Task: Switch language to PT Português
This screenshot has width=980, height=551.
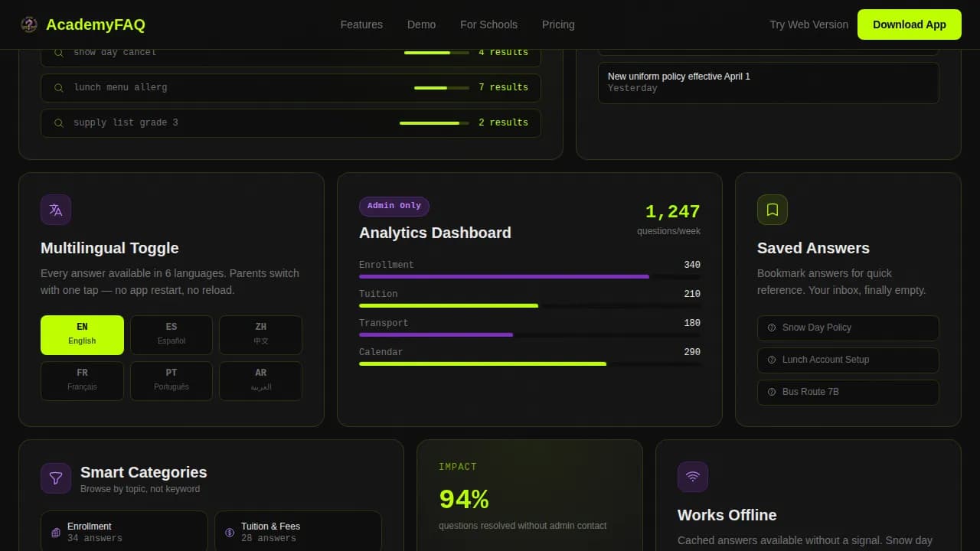Action: pos(171,381)
